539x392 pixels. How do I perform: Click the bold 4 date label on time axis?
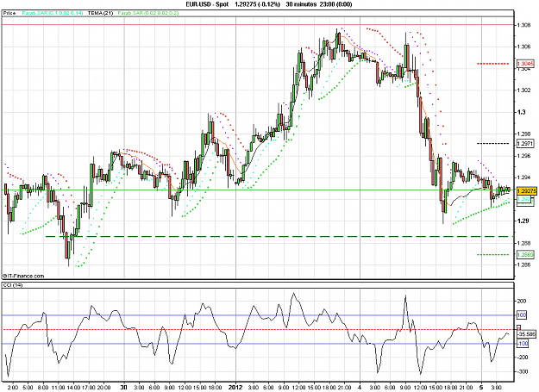360,388
